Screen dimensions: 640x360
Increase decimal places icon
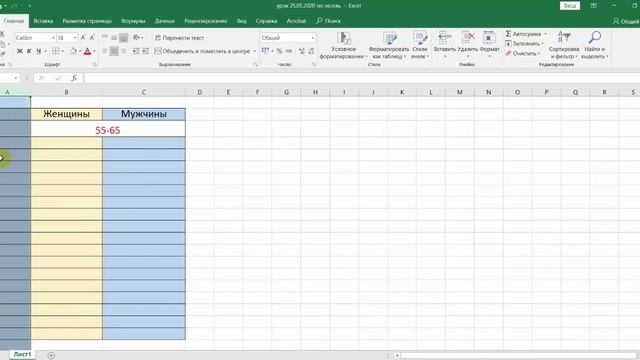[302, 51]
